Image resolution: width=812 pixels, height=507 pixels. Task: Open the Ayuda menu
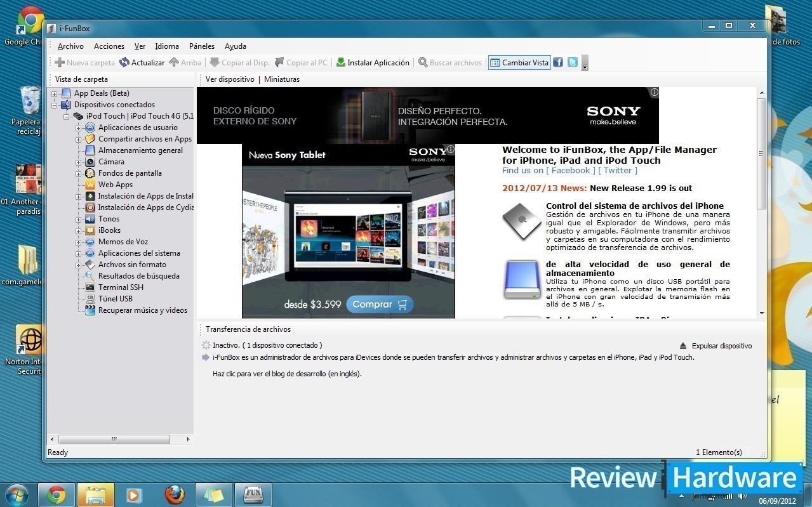(236, 46)
